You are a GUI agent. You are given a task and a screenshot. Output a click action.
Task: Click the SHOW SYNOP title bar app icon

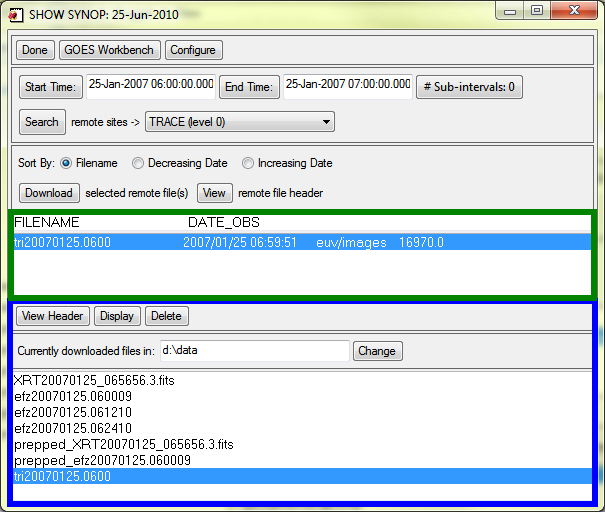[x=16, y=12]
